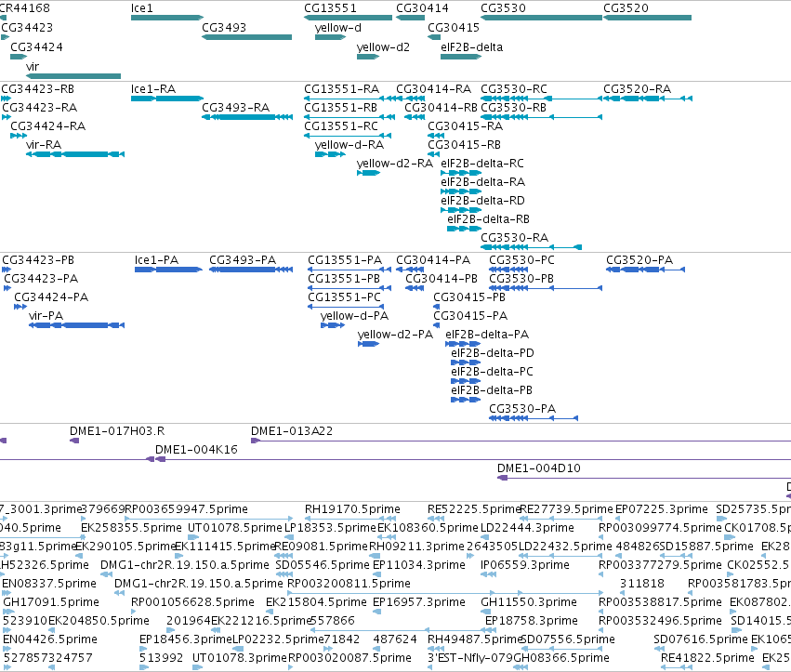Open the CG13551-RC transcript label

point(341,126)
